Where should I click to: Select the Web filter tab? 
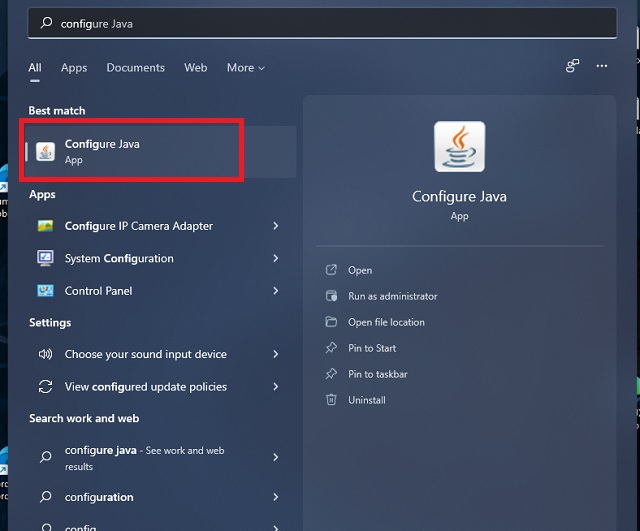(195, 68)
